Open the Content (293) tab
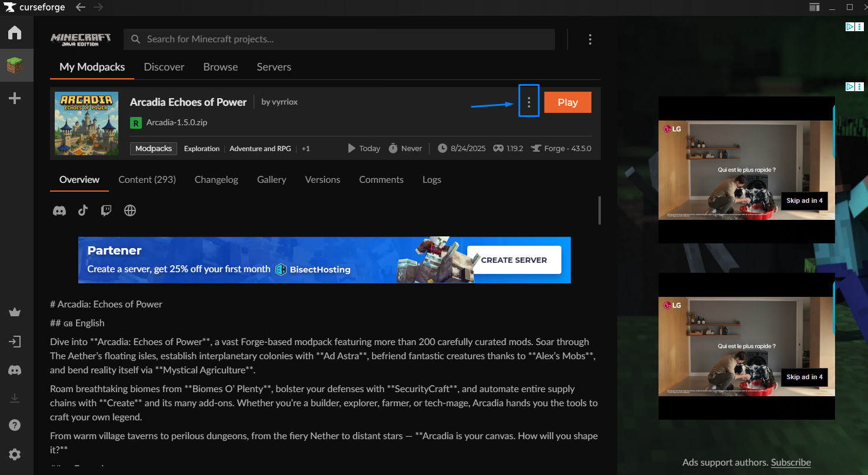The width and height of the screenshot is (868, 475). coord(147,180)
